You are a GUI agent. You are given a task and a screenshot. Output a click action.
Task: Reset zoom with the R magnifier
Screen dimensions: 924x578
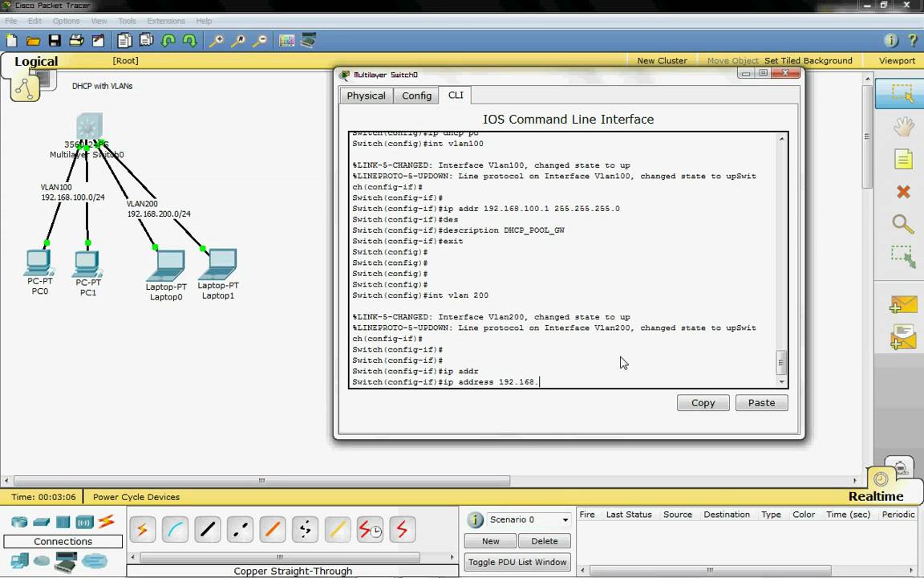238,40
